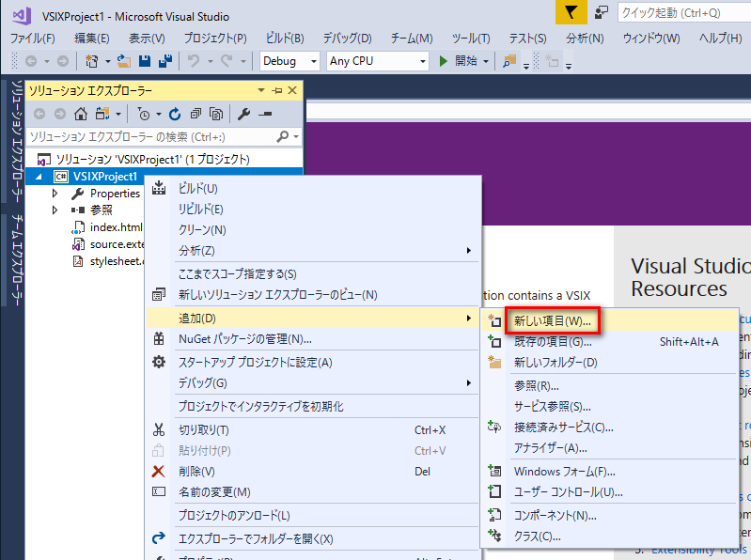The height and width of the screenshot is (560, 751).
Task: Open the ファイル(F) menu
Action: point(33,39)
